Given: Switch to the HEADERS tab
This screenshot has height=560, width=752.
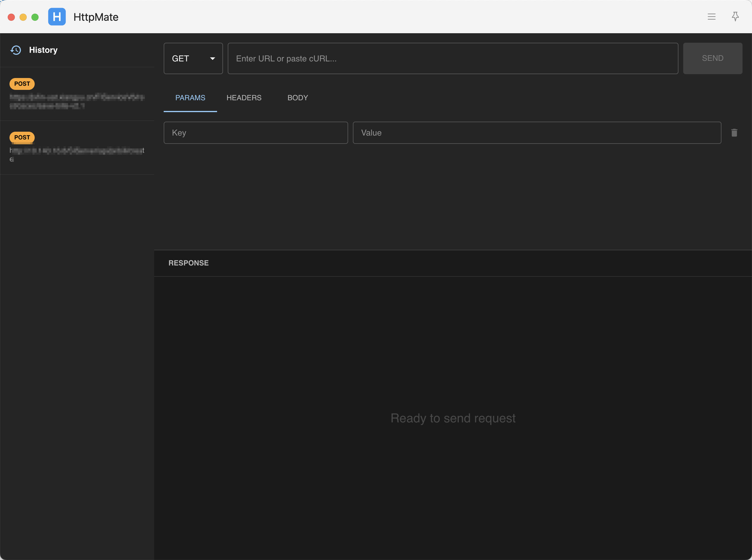Looking at the screenshot, I should [244, 98].
